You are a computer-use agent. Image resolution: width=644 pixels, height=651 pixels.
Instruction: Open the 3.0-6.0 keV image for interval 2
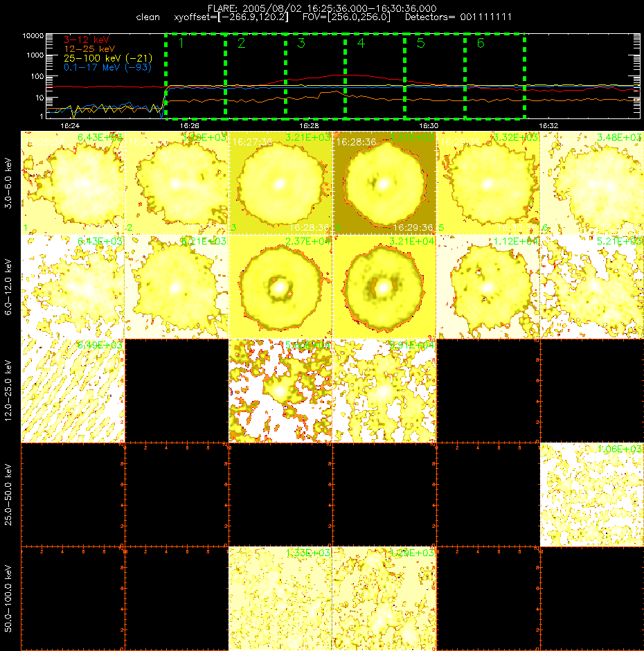tap(177, 183)
